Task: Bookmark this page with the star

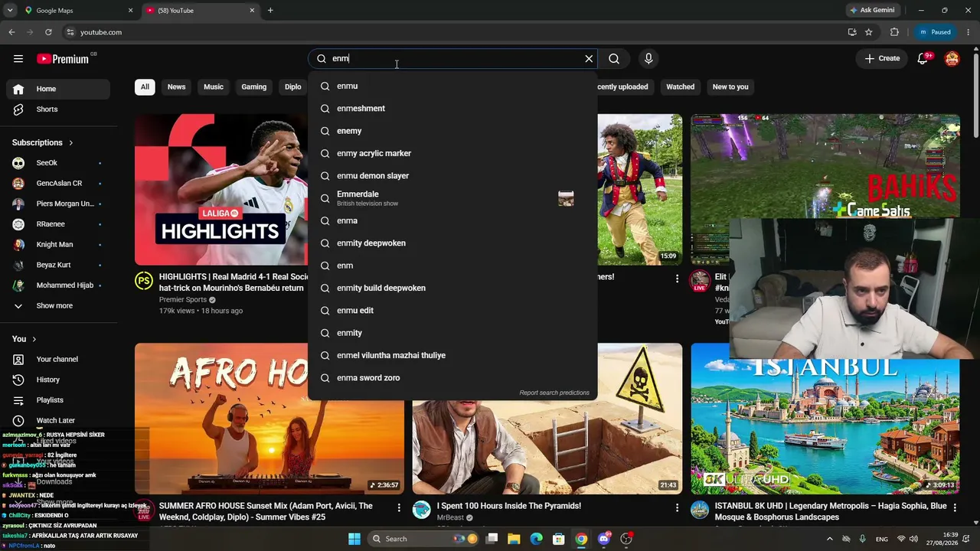Action: (869, 32)
